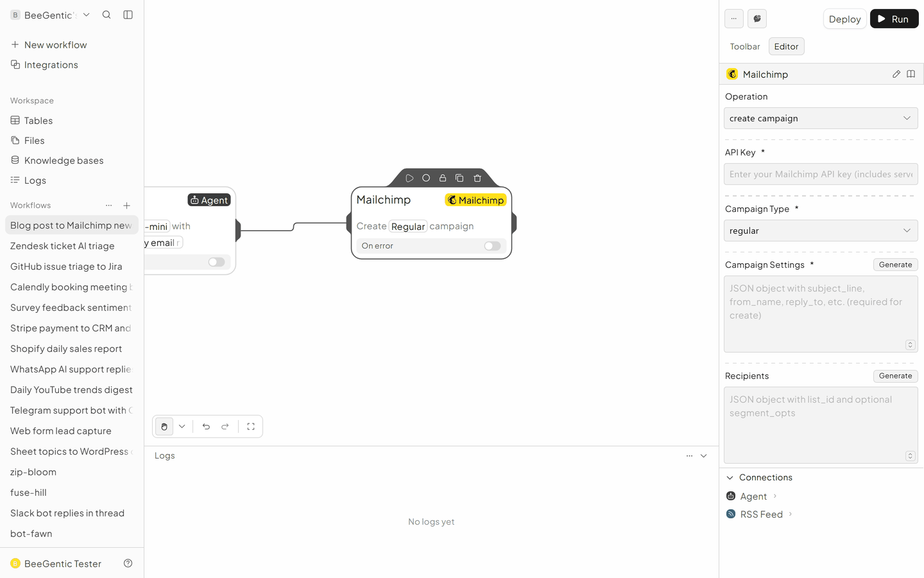Image resolution: width=924 pixels, height=578 pixels.
Task: Toggle the switch on the Agent node
Action: [x=216, y=262]
